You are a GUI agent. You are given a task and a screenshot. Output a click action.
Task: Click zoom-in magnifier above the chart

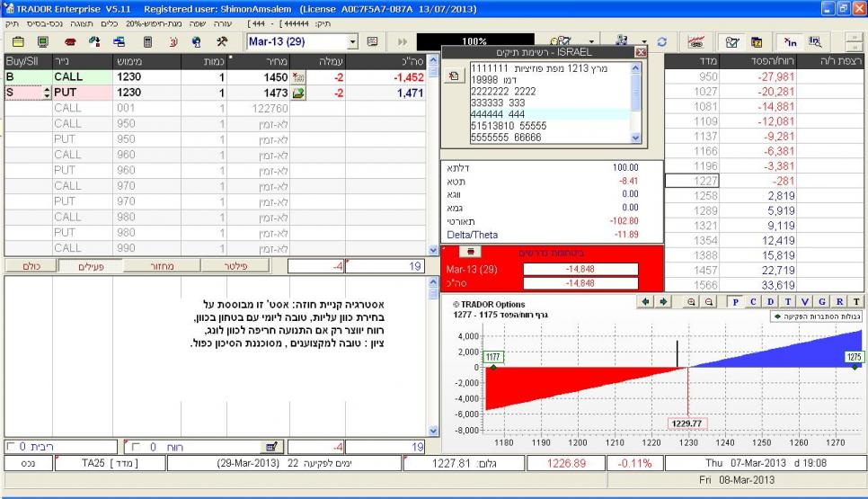coord(693,302)
